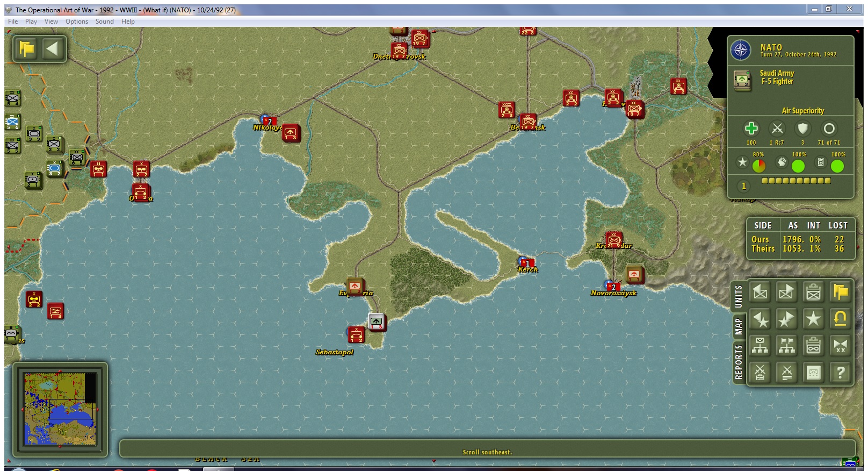The width and height of the screenshot is (868, 471).
Task: Click the shield defense strength icon
Action: [802, 129]
